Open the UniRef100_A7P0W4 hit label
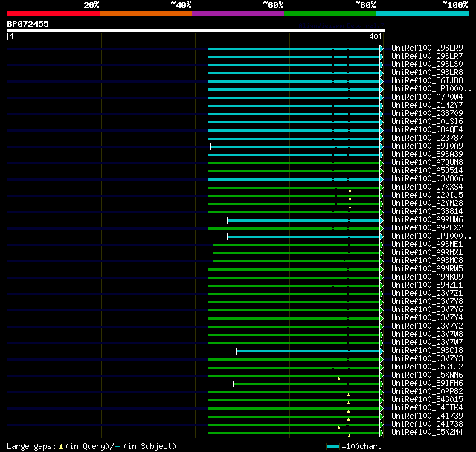This screenshot has height=452, width=476. [x=427, y=97]
